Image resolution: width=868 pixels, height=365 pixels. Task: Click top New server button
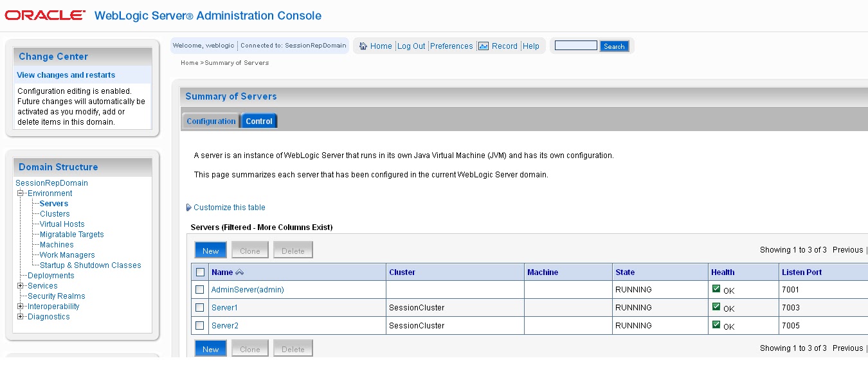tap(211, 251)
